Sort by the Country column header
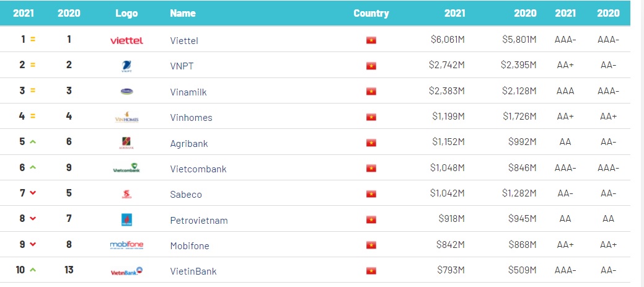The width and height of the screenshot is (644, 287). [x=371, y=13]
